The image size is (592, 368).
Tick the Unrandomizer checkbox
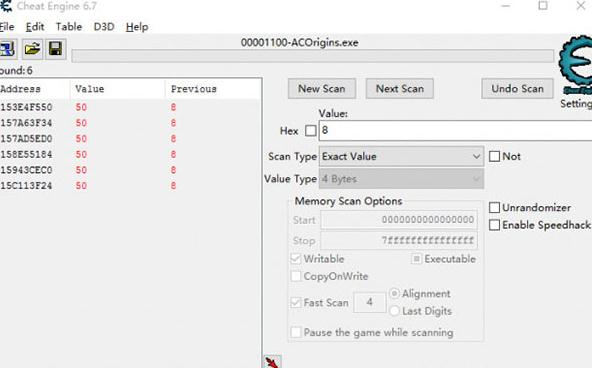494,208
